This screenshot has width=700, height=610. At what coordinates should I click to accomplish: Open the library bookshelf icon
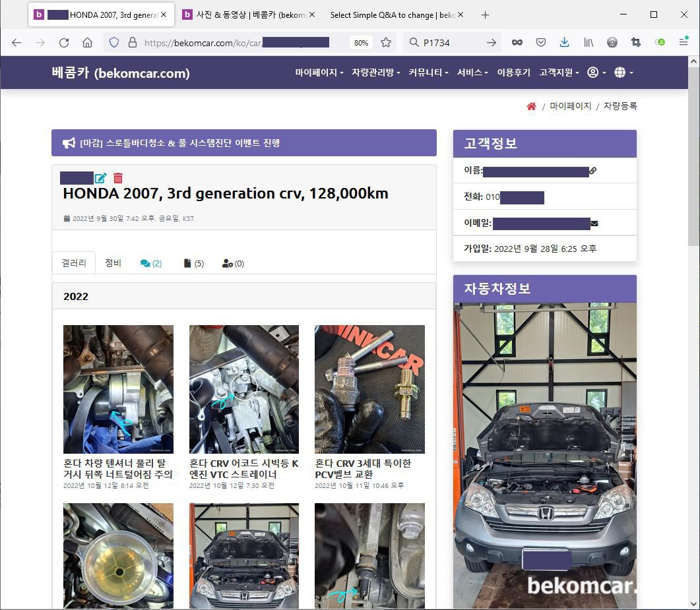589,42
